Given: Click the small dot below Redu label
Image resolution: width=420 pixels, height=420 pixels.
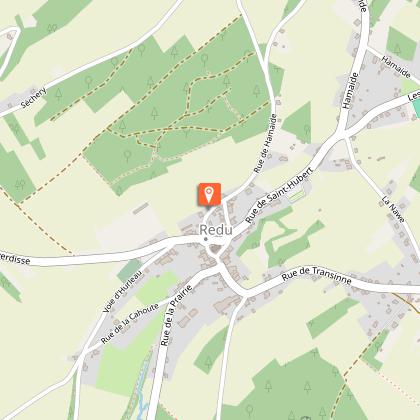Looking at the screenshot, I should point(206,239).
